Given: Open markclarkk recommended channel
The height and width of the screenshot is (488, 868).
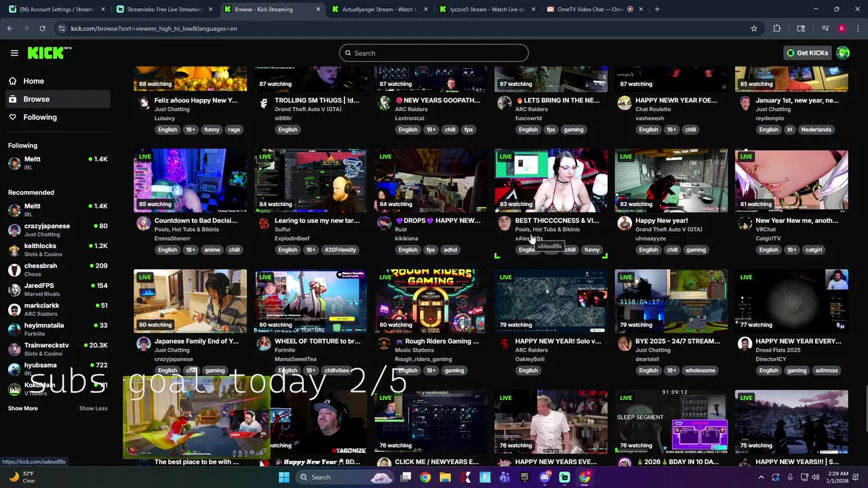Looking at the screenshot, I should 58,309.
